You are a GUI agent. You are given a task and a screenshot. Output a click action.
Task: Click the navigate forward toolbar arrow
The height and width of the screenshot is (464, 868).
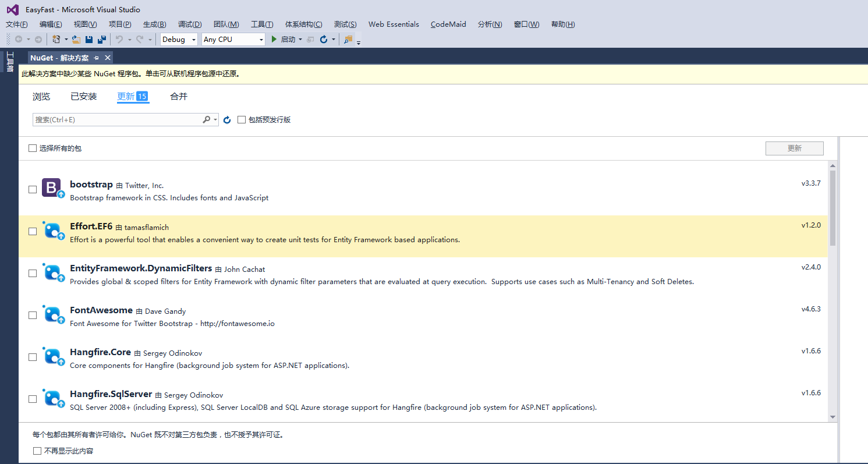point(38,40)
